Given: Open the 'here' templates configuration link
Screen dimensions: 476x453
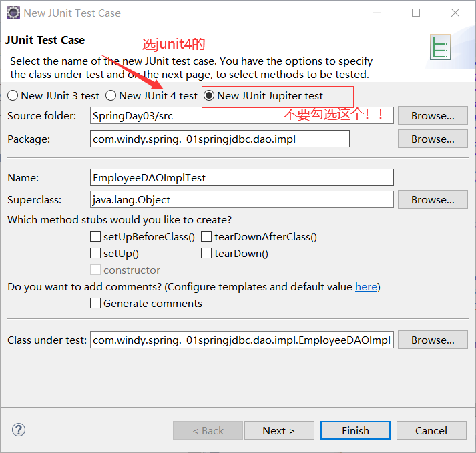Looking at the screenshot, I should tap(366, 286).
